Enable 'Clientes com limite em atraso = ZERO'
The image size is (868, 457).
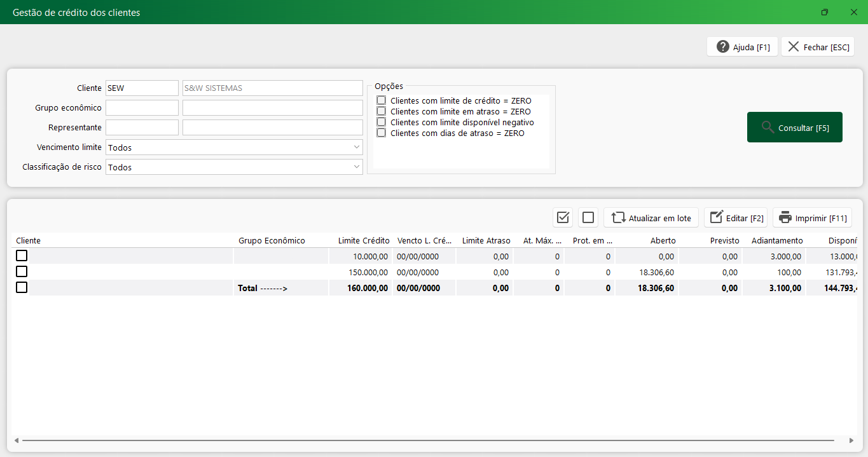382,111
